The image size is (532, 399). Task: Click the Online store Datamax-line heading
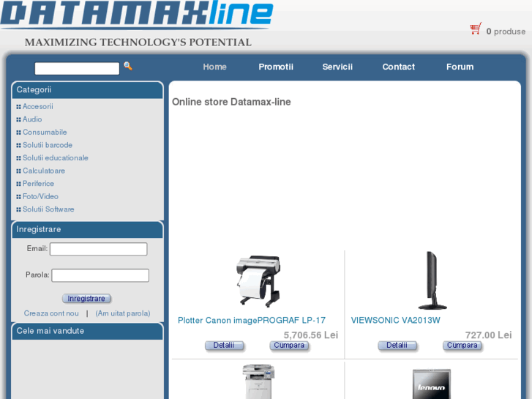tap(231, 102)
